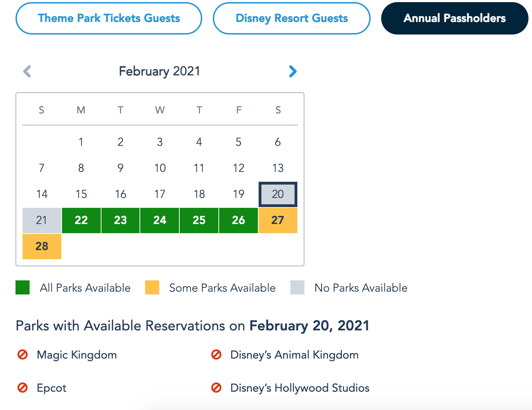
Task: Select the Annual Passholders tab
Action: pyautogui.click(x=454, y=18)
